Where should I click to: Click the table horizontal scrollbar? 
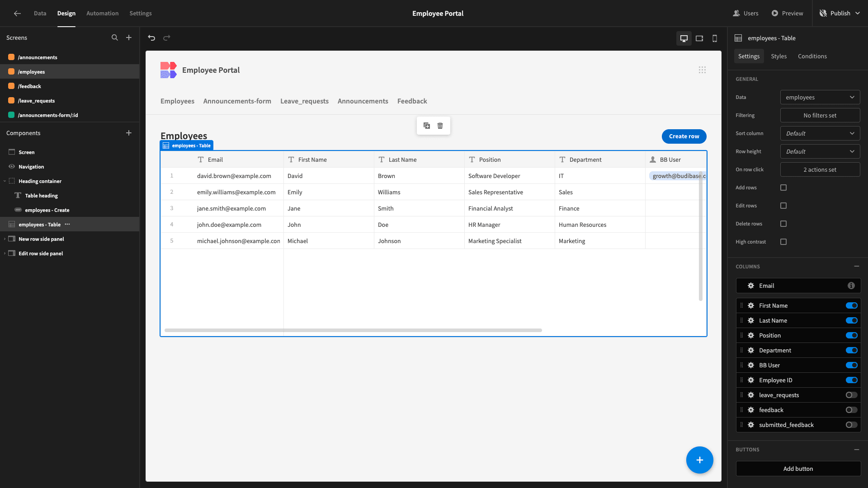(353, 330)
